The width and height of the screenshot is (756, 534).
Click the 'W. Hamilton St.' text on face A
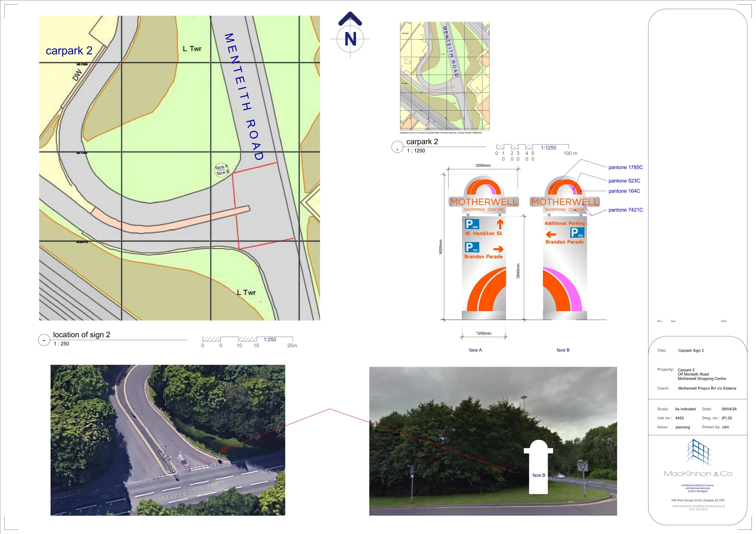tap(484, 233)
